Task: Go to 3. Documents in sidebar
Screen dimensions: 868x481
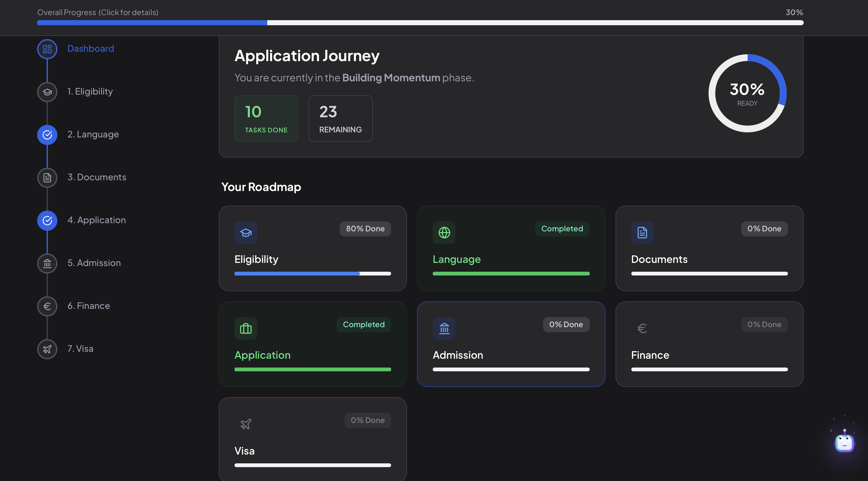Action: 97,177
